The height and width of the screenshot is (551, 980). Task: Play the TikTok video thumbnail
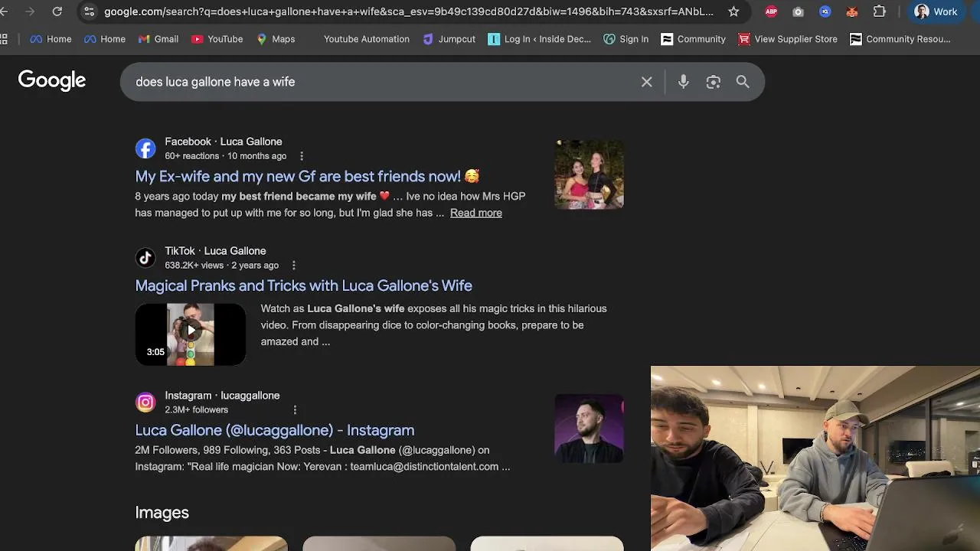tap(191, 334)
